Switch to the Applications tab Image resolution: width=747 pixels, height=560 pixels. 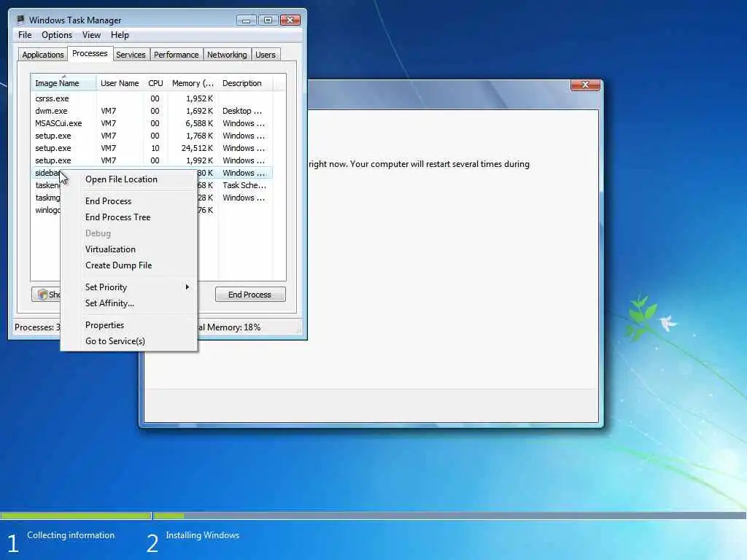click(43, 55)
